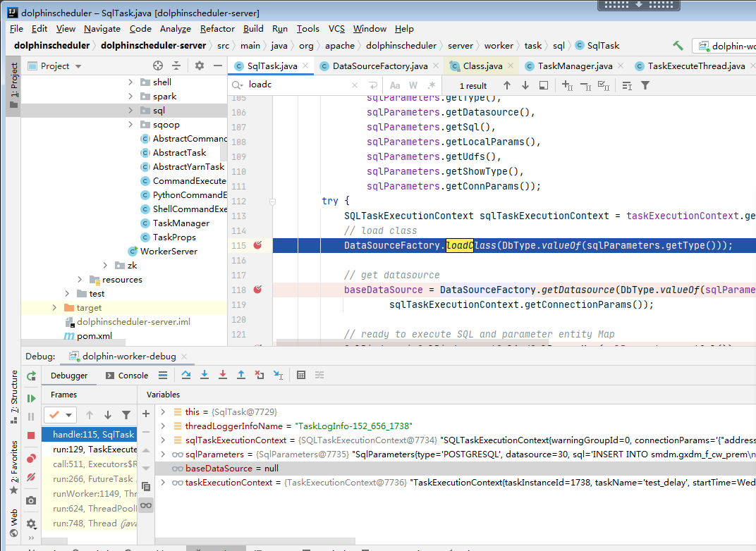
Task: Click the locate-in-project target icon
Action: (x=158, y=66)
